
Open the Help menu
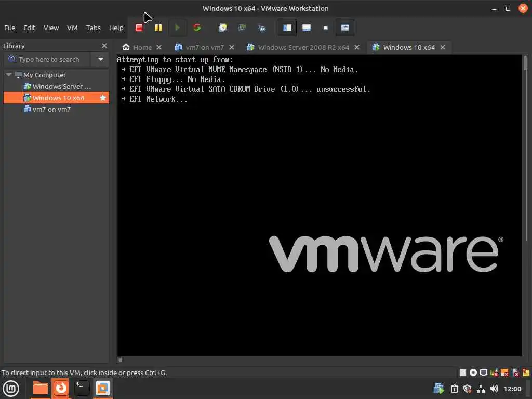116,28
